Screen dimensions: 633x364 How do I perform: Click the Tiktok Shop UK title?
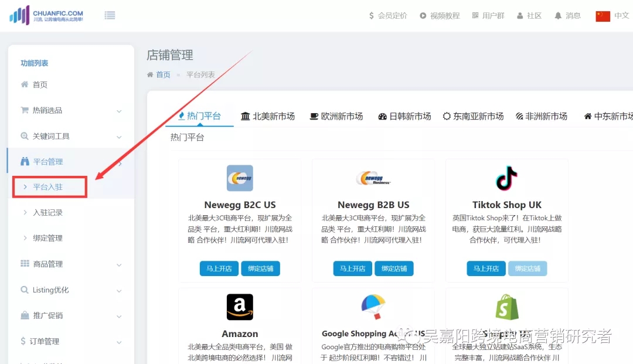coord(506,205)
